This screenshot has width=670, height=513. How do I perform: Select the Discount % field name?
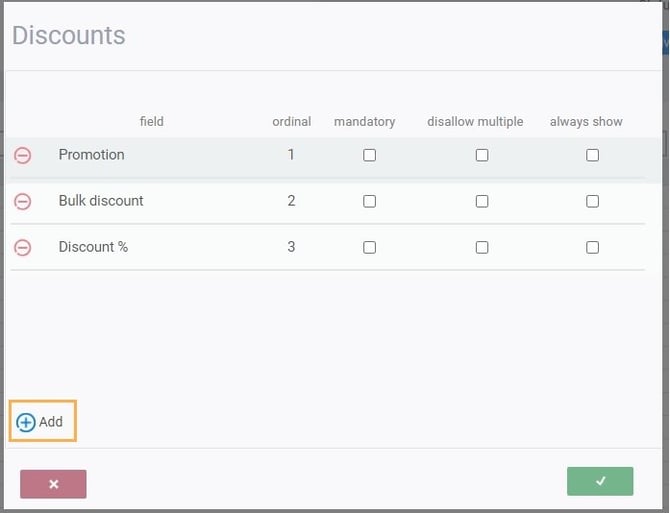[93, 247]
